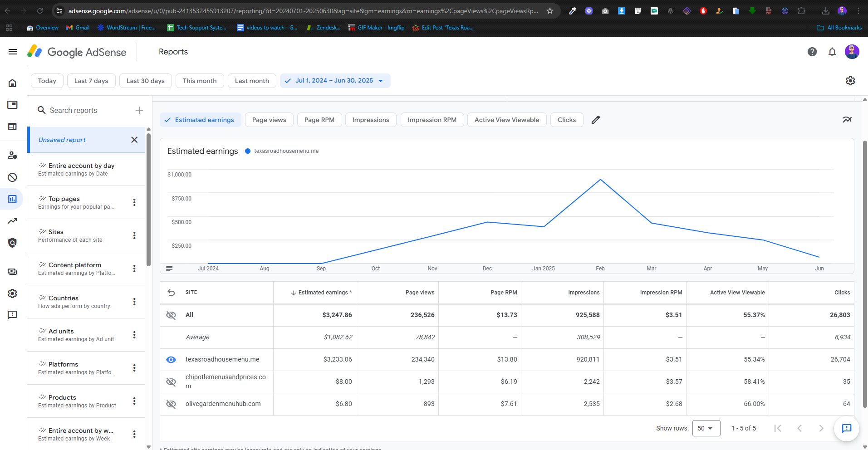868x450 pixels.
Task: Show olivegardenmenuhub.com on the chart
Action: coord(171,404)
